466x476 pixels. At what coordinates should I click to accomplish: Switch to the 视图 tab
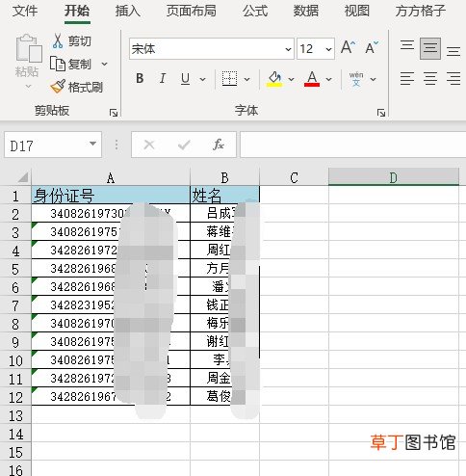[x=356, y=11]
